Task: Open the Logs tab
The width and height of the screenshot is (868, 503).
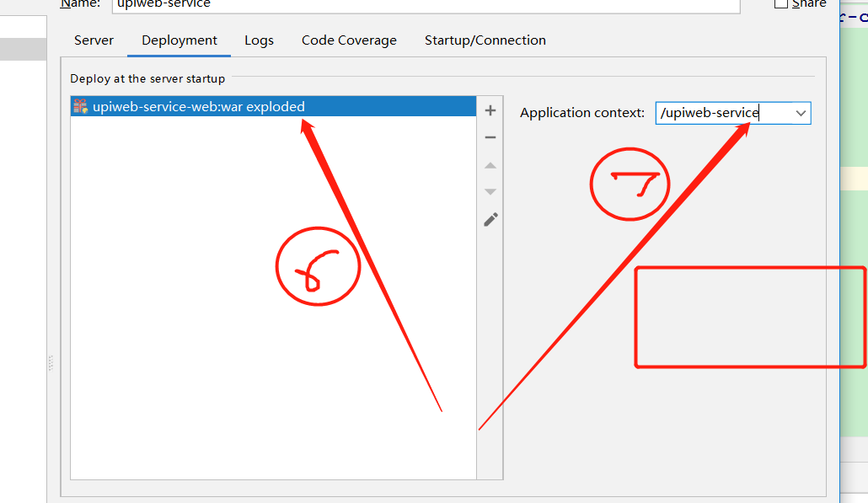Action: (259, 40)
